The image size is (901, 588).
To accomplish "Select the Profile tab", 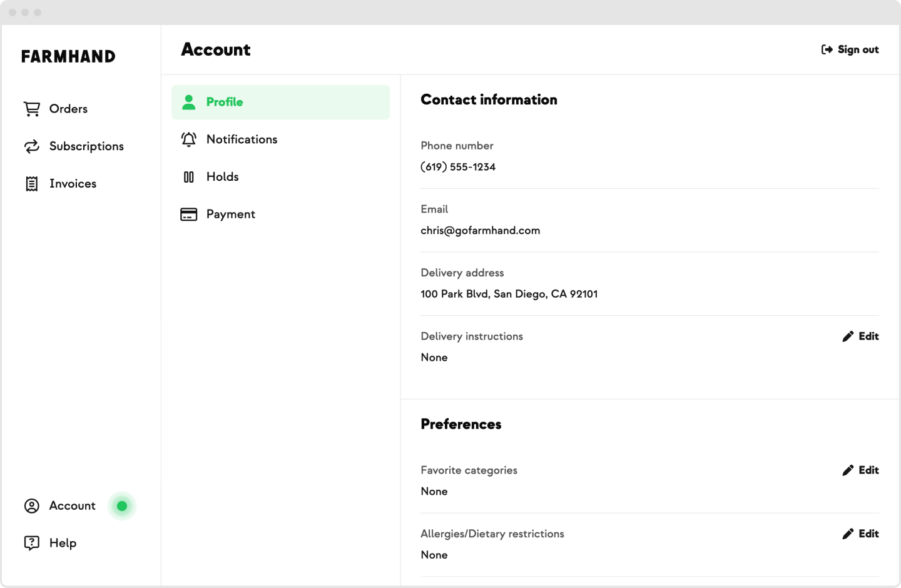I will 281,102.
